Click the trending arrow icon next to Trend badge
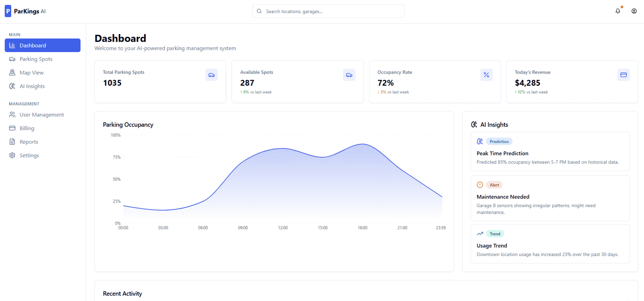The image size is (644, 301). click(x=480, y=234)
